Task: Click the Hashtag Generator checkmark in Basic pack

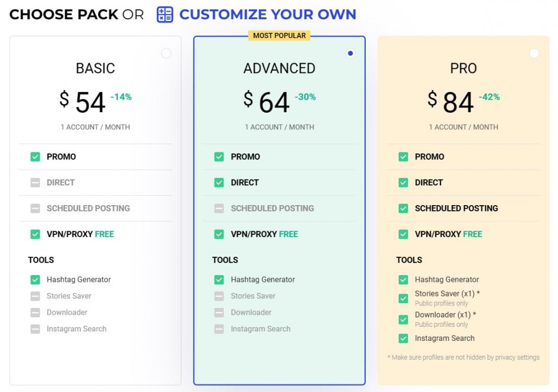Action: [35, 280]
